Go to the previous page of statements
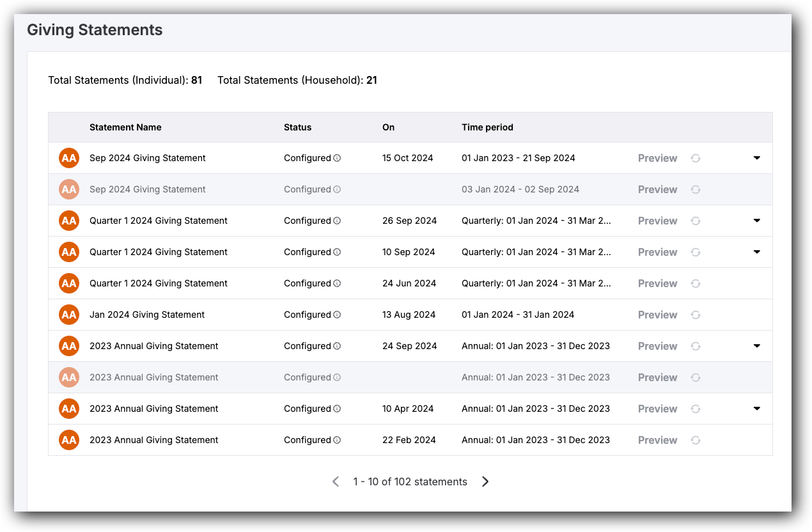The width and height of the screenshot is (812, 532). pyautogui.click(x=336, y=481)
